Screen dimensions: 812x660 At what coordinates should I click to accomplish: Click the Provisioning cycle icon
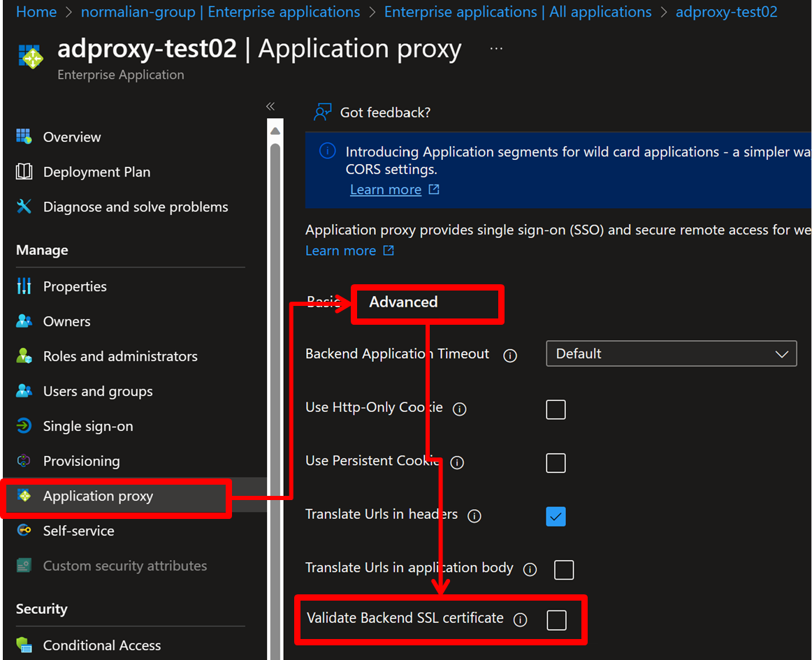pos(24,461)
